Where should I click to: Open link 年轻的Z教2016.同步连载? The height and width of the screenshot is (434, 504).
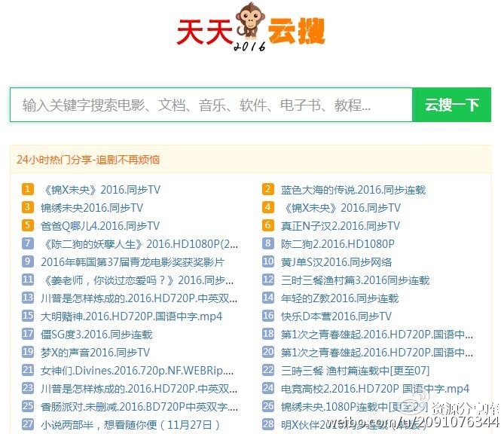[340, 298]
